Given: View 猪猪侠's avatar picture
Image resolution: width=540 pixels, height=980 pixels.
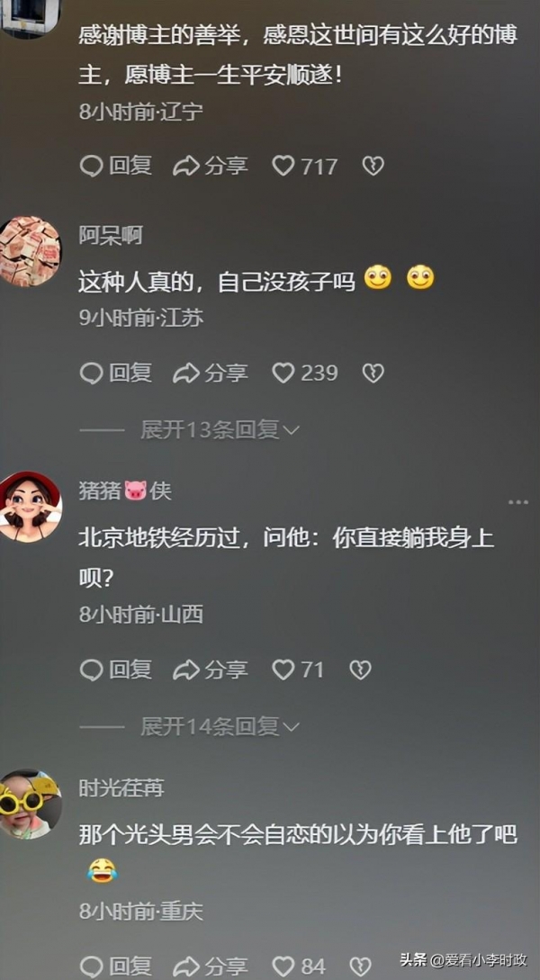Looking at the screenshot, I should click(x=30, y=507).
